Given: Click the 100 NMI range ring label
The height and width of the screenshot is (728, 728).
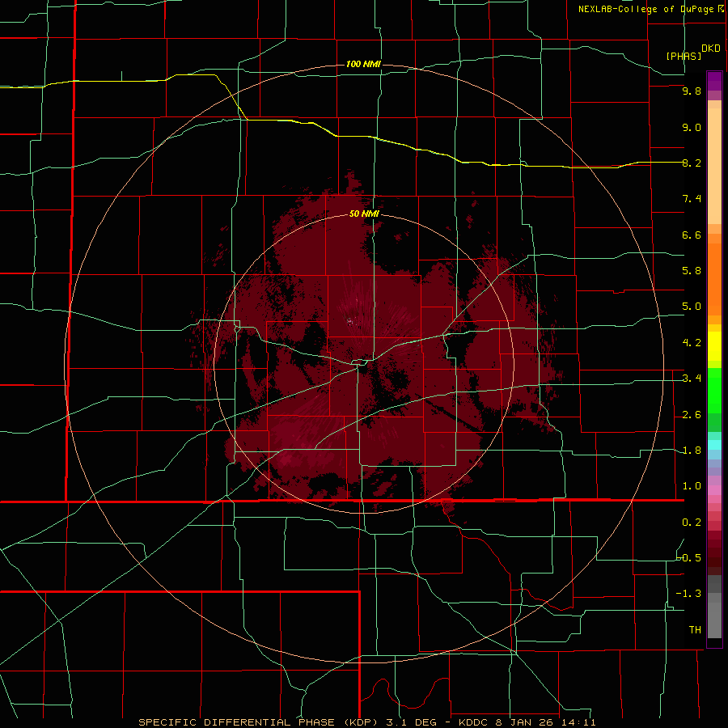Looking at the screenshot, I should click(363, 64).
